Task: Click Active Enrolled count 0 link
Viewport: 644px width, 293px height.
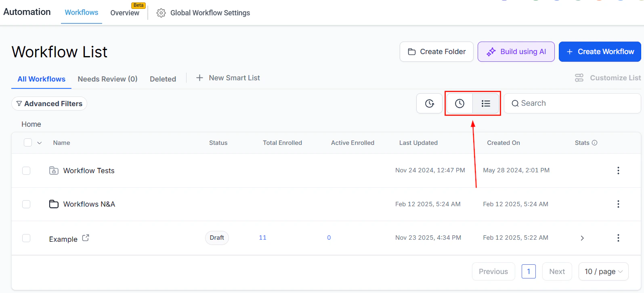Action: click(x=329, y=238)
